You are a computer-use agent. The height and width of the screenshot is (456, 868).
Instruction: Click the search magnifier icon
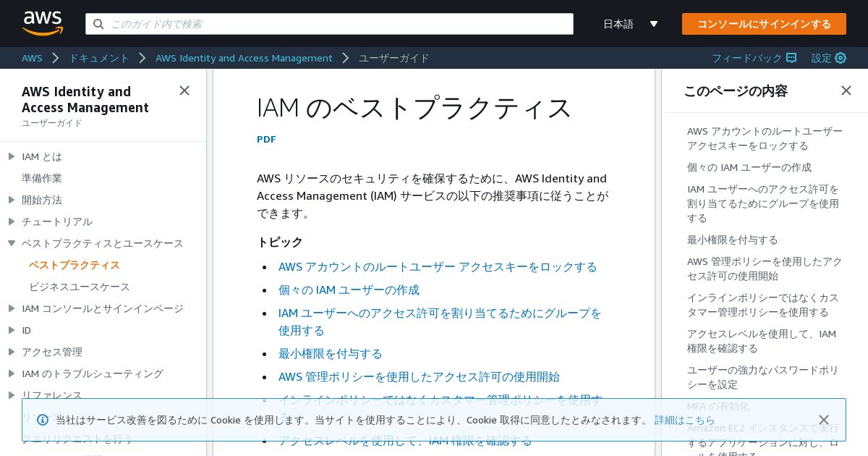point(98,24)
